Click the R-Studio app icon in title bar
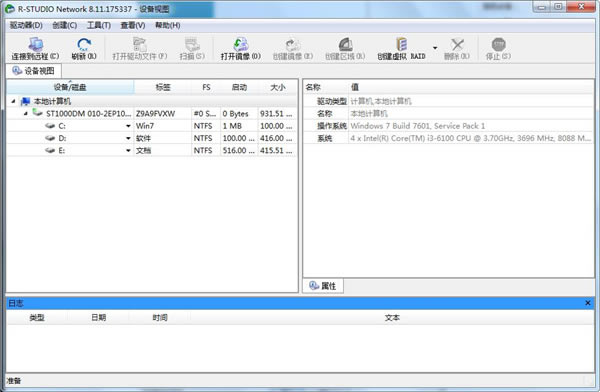The height and width of the screenshot is (392, 600). coord(10,8)
